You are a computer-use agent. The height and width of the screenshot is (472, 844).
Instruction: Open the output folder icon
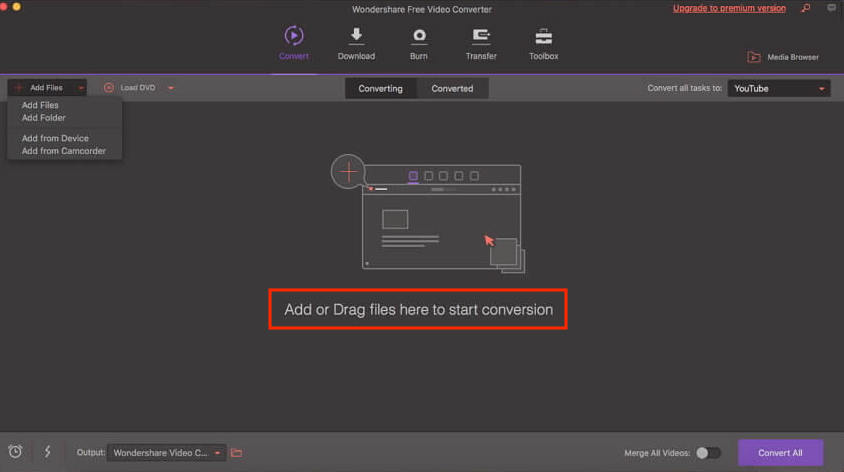click(x=236, y=453)
